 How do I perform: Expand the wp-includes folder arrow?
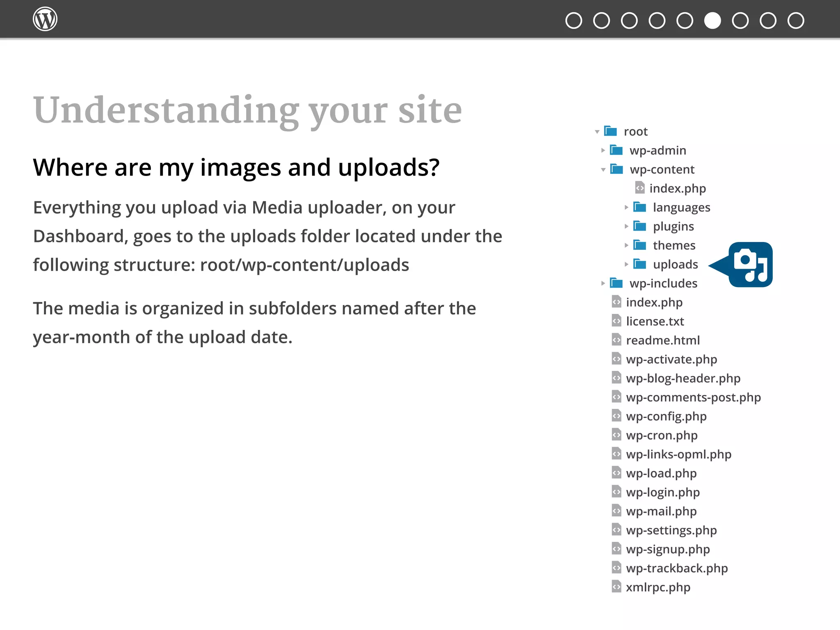[x=603, y=283]
